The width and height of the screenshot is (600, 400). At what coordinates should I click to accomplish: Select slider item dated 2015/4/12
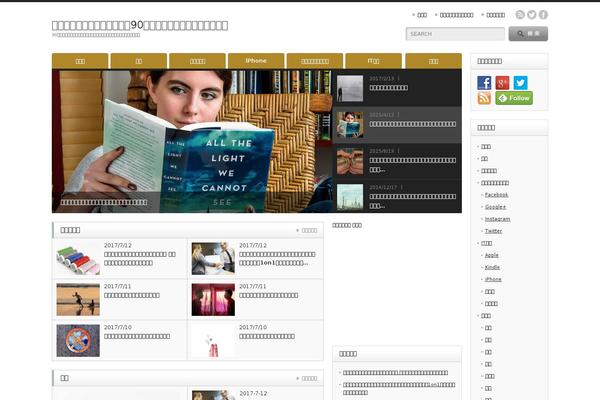click(397, 125)
